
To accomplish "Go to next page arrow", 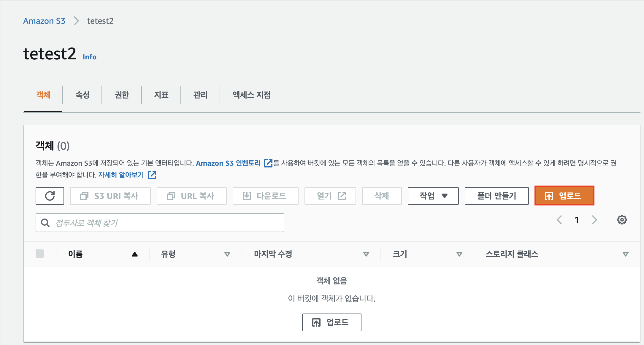I will tap(594, 220).
